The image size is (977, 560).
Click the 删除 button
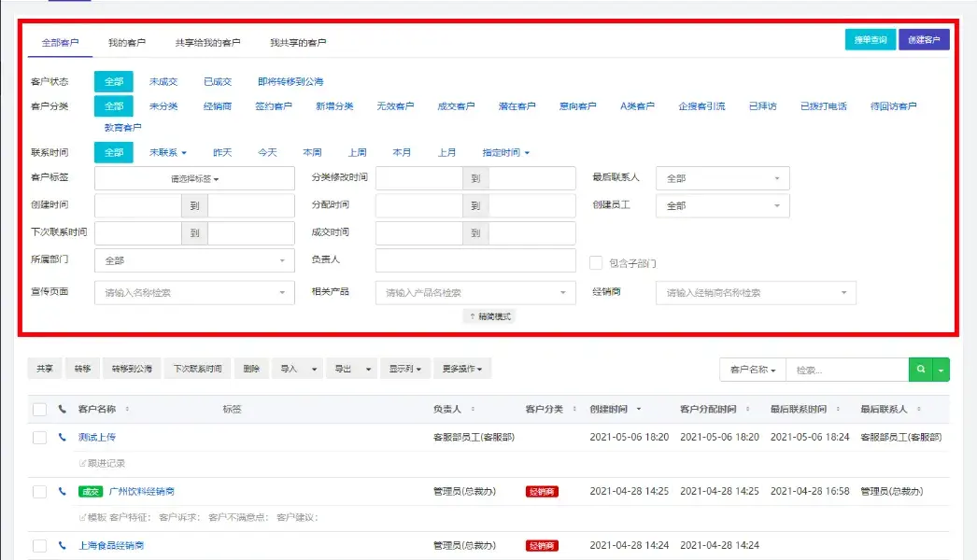coord(251,369)
